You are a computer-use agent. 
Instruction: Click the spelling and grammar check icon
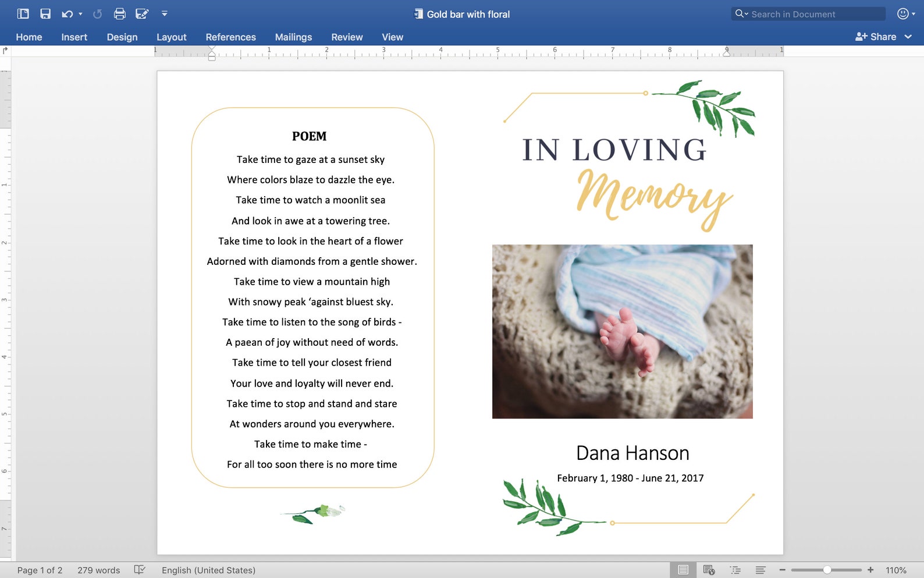coord(140,570)
